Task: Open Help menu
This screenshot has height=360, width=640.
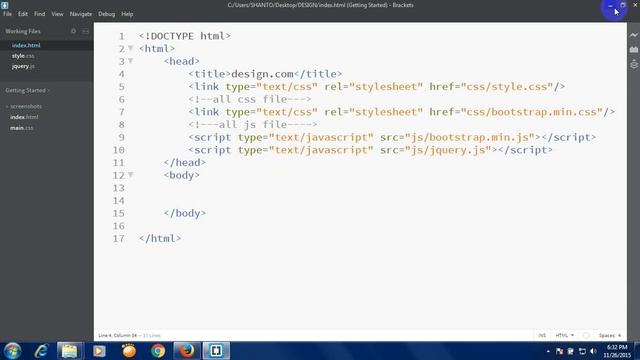Action: pos(127,14)
